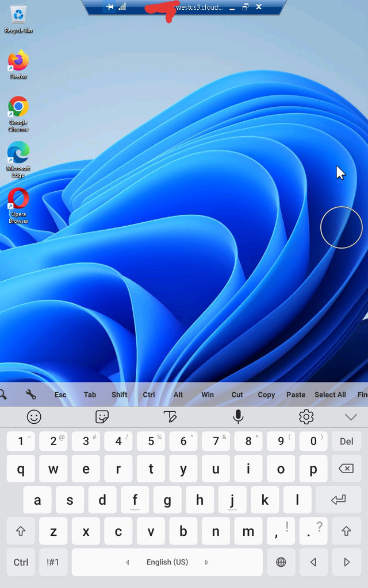368x588 pixels.
Task: Toggle the left Shift arrow key
Action: (x=21, y=531)
